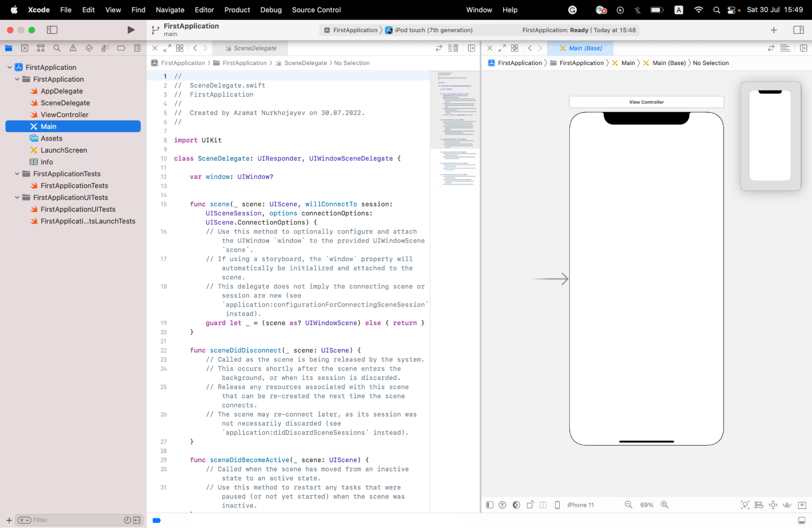Open the Debug navigator spray icon
The width and height of the screenshot is (812, 528).
click(105, 48)
